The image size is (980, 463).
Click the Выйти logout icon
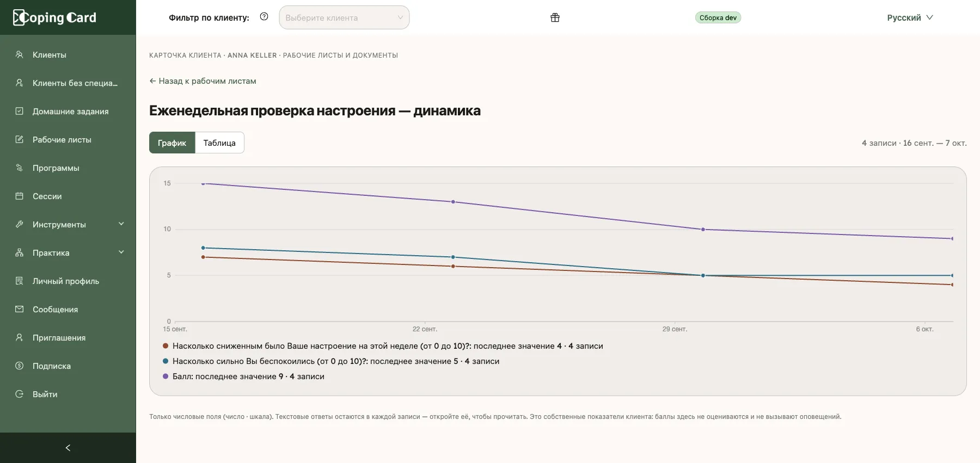click(20, 394)
